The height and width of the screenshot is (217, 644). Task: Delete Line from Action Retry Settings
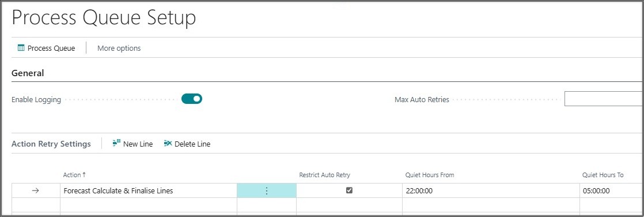coord(187,144)
